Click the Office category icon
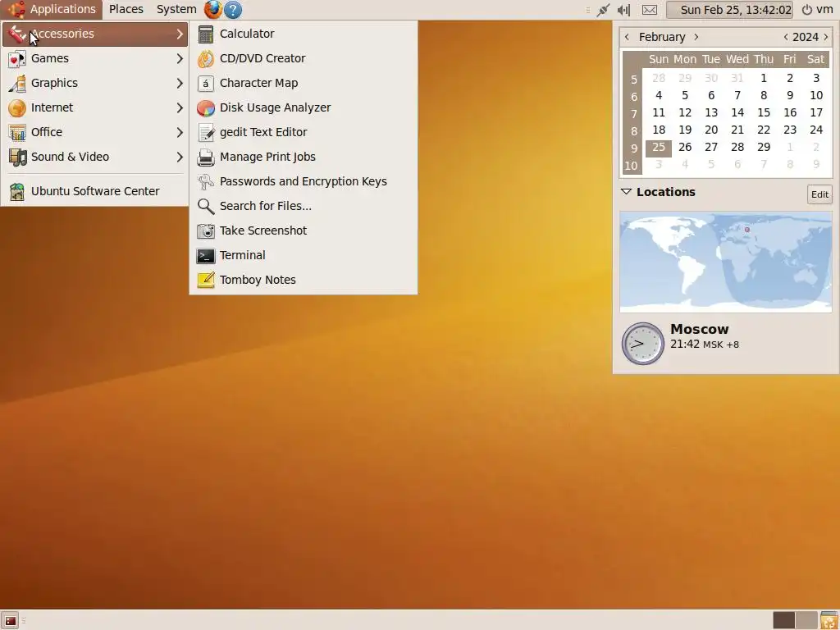The width and height of the screenshot is (840, 630). (x=17, y=132)
